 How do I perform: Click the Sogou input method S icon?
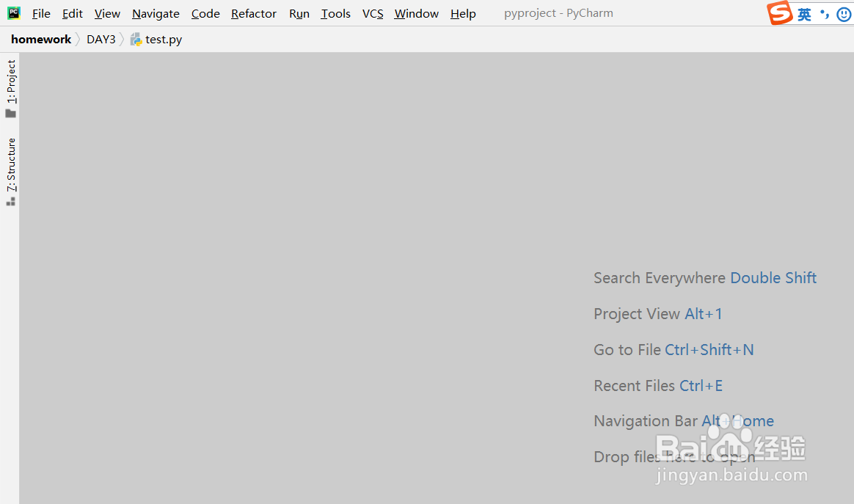coord(779,12)
